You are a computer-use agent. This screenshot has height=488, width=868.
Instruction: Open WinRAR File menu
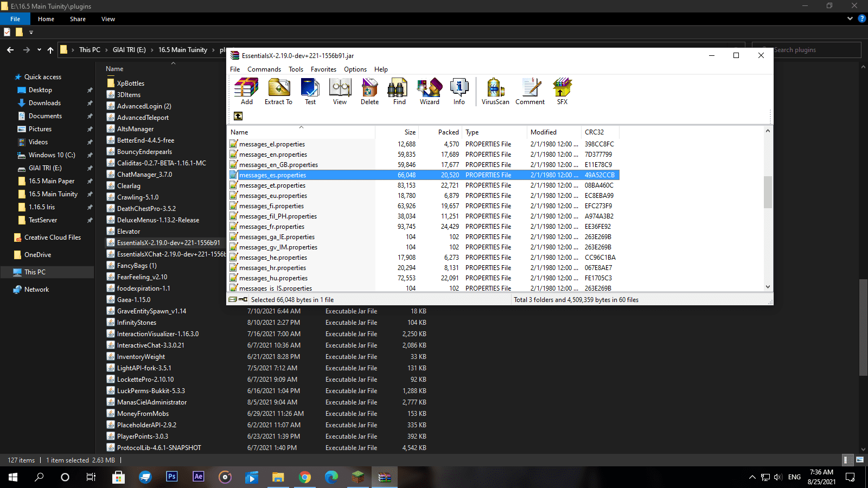click(x=235, y=69)
